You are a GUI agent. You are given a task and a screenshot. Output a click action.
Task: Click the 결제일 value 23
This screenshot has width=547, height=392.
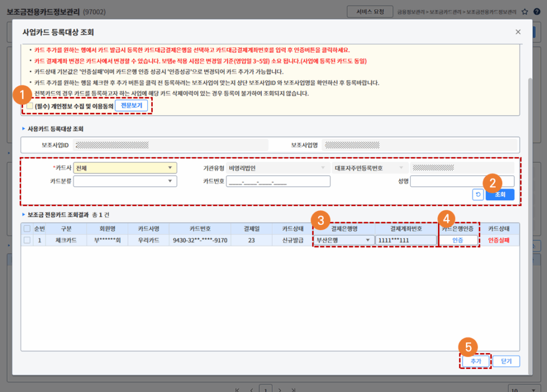pyautogui.click(x=252, y=240)
